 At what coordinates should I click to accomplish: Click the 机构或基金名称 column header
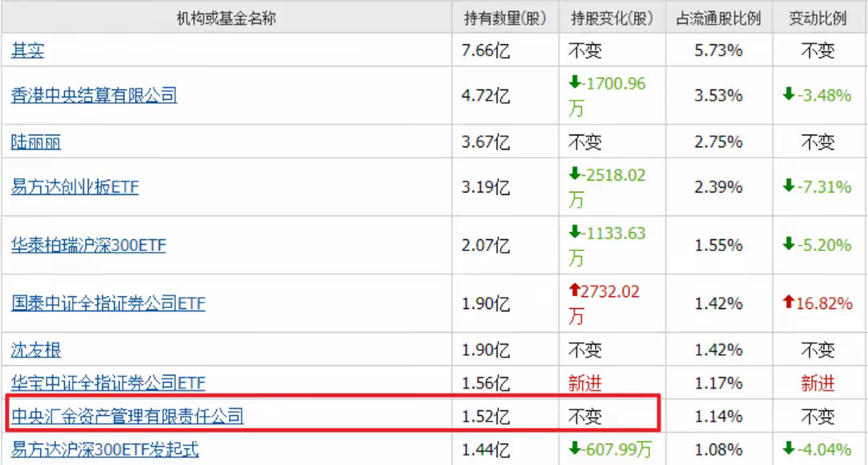point(227,19)
